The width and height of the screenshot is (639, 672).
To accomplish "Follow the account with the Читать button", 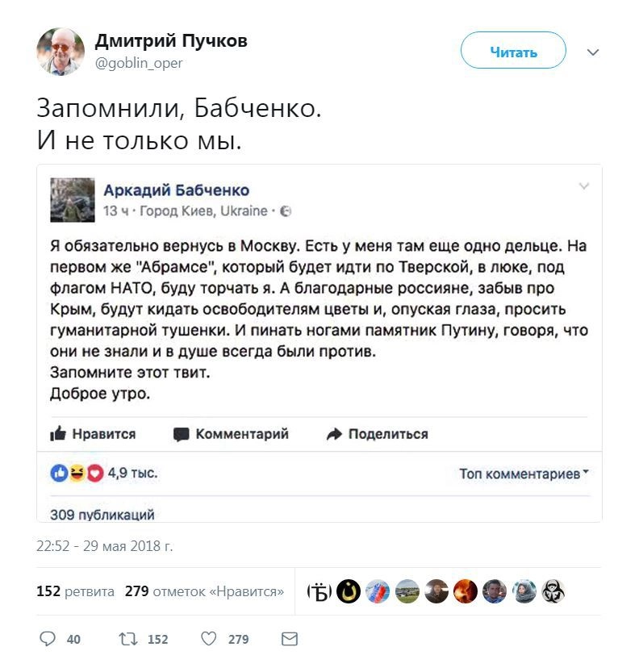I will click(513, 52).
